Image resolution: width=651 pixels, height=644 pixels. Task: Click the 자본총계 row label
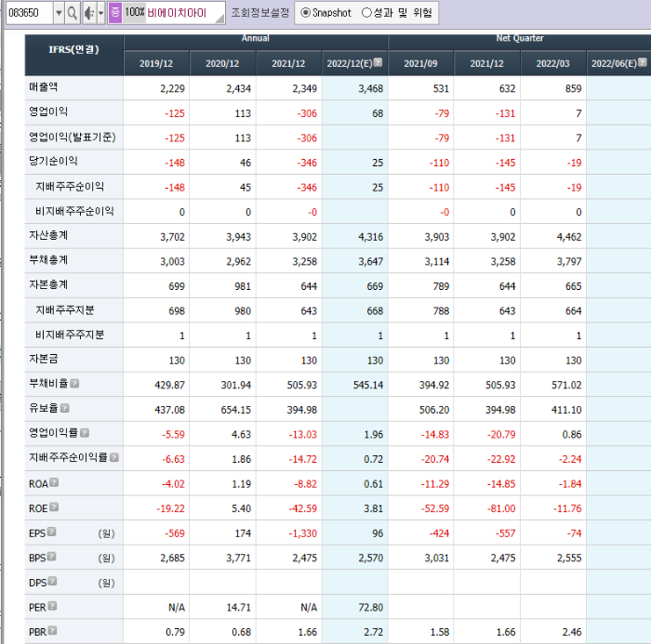[48, 284]
